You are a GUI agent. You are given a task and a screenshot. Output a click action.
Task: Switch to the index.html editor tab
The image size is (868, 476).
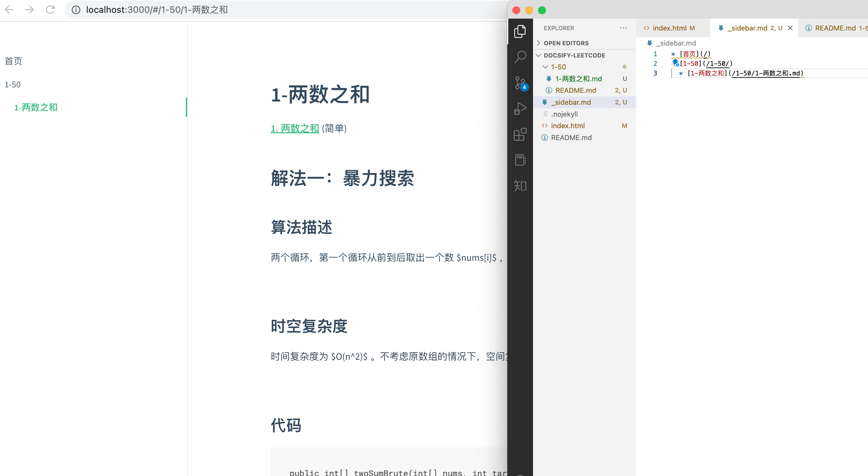(669, 28)
